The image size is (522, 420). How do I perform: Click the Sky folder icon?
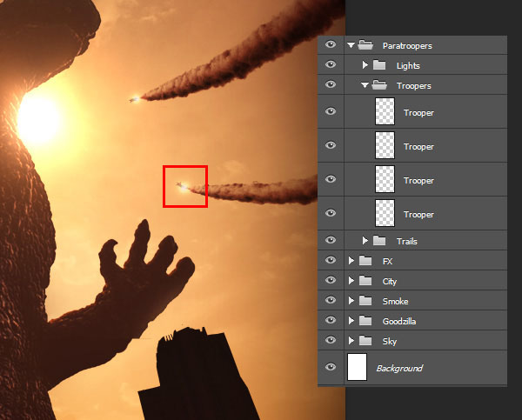coord(365,341)
